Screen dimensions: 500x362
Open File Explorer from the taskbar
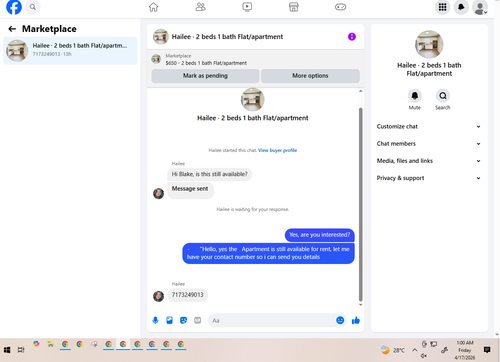click(x=51, y=344)
